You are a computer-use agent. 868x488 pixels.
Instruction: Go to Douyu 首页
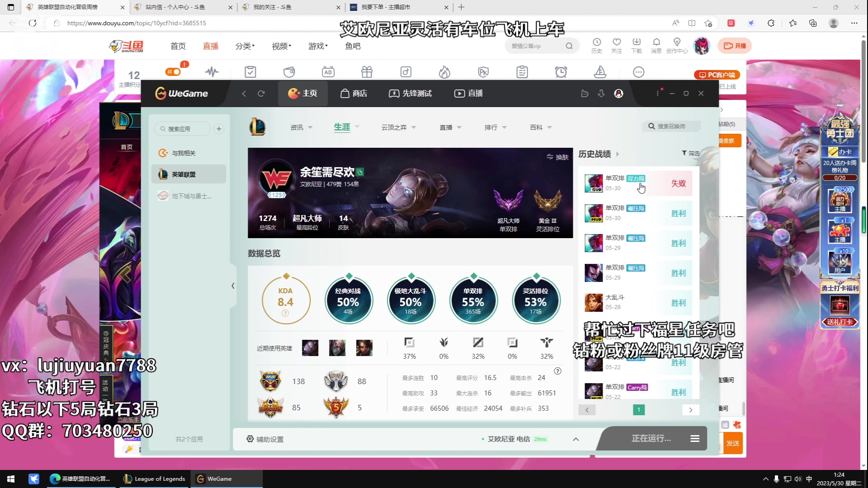click(178, 46)
